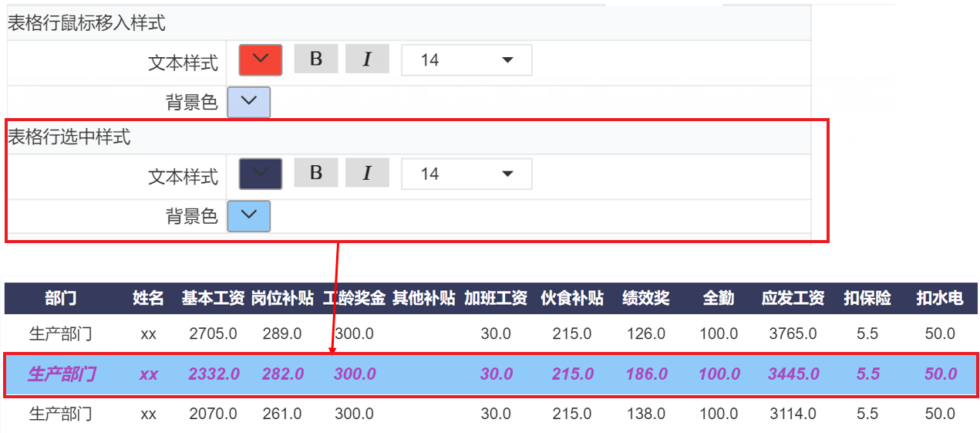Open hover-row background color picker

249,102
